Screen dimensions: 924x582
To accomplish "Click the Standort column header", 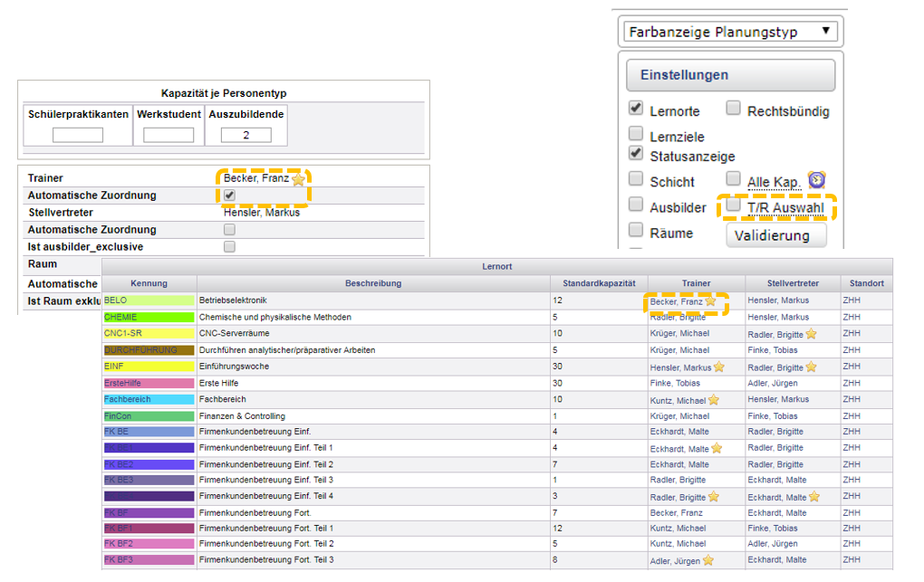I will (x=867, y=283).
